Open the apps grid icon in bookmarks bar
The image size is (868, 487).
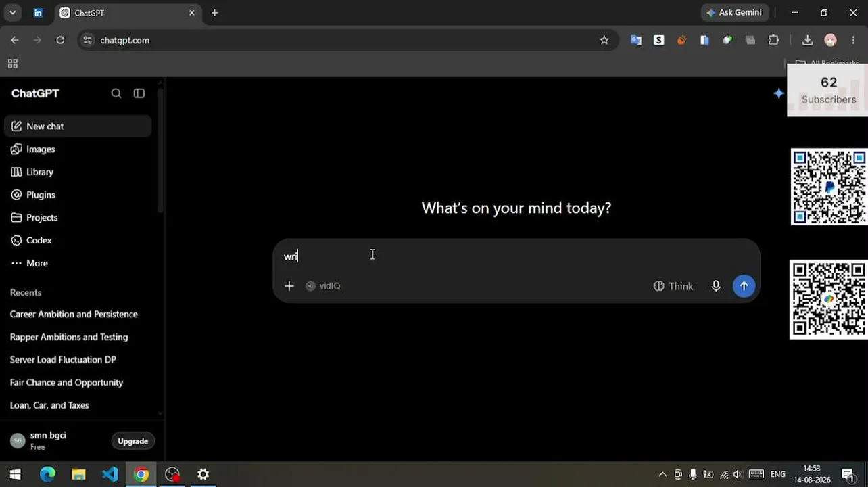tap(12, 64)
